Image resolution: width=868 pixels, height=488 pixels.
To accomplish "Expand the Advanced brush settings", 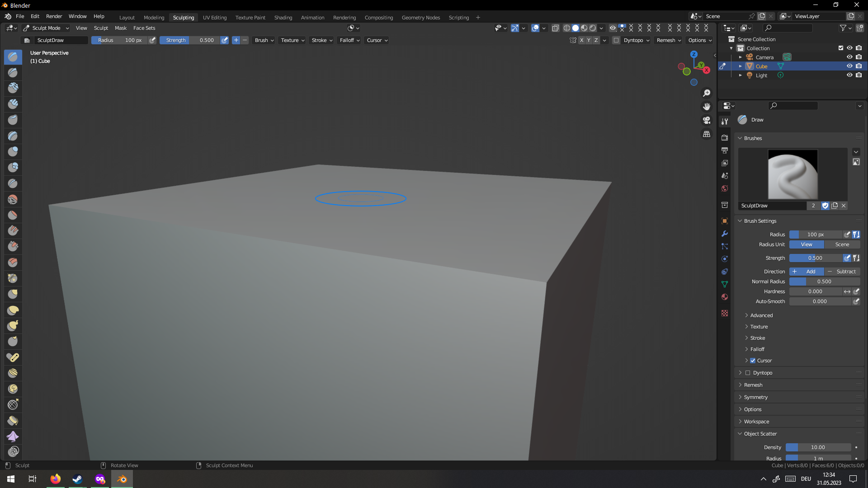I will [761, 315].
